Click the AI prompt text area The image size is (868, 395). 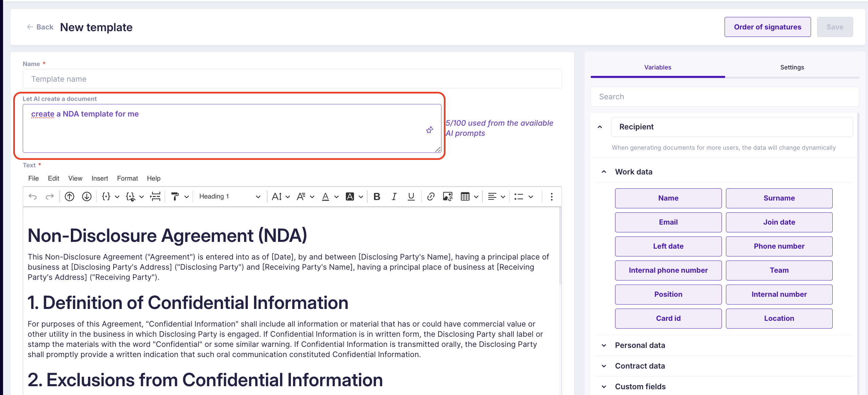[232, 128]
